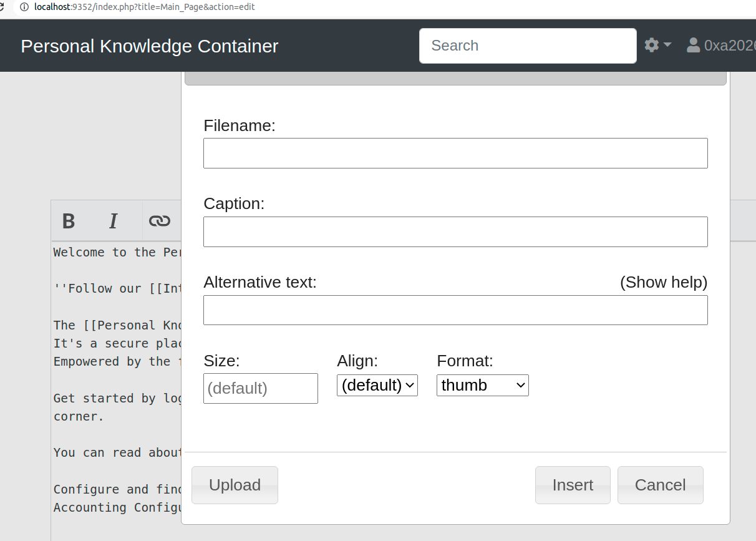
Task: Open the Format dropdown showing thumb
Action: [x=483, y=385]
